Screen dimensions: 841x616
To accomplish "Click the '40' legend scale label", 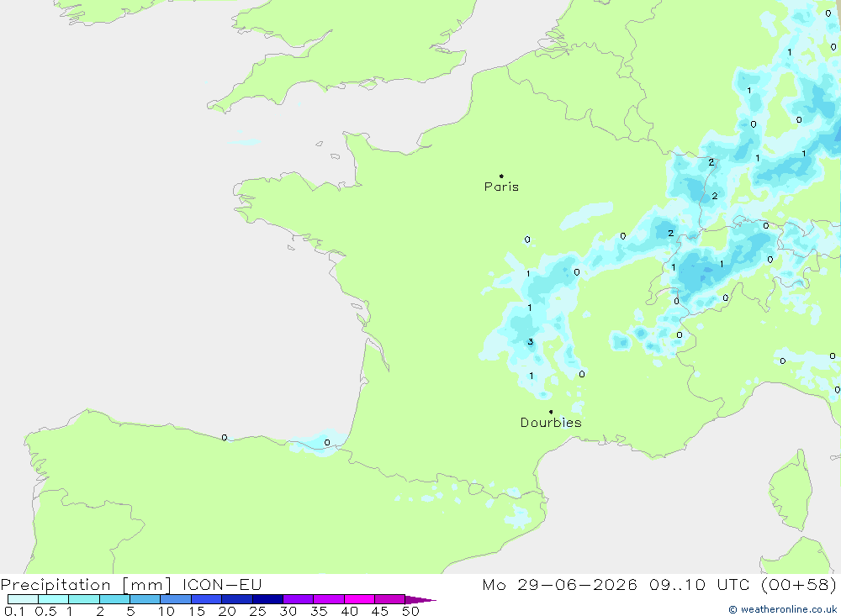I will point(350,611).
